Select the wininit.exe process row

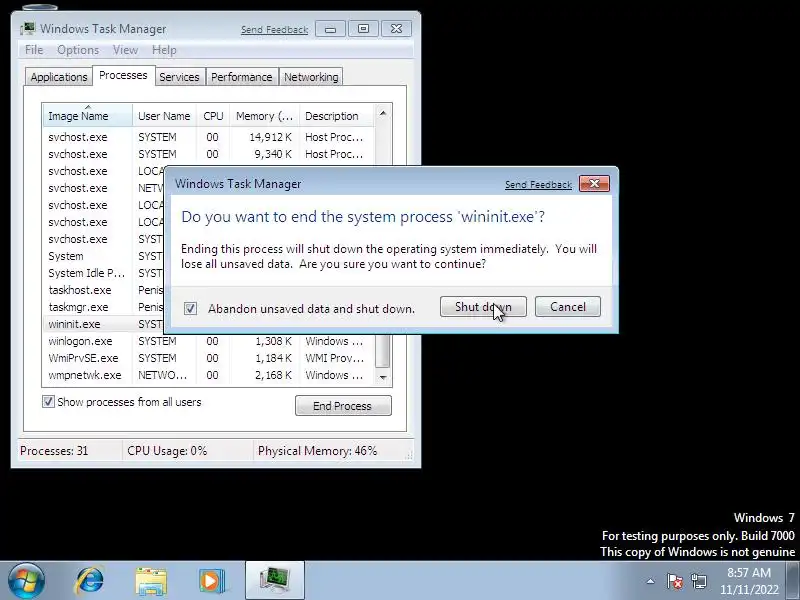click(x=105, y=324)
